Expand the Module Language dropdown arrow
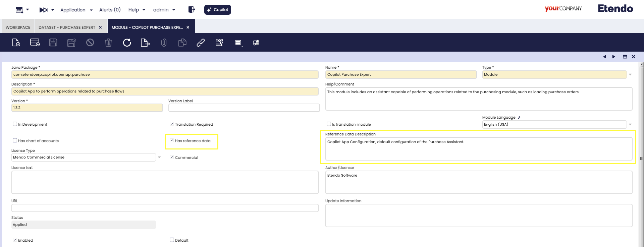This screenshot has width=644, height=247. pyautogui.click(x=630, y=125)
